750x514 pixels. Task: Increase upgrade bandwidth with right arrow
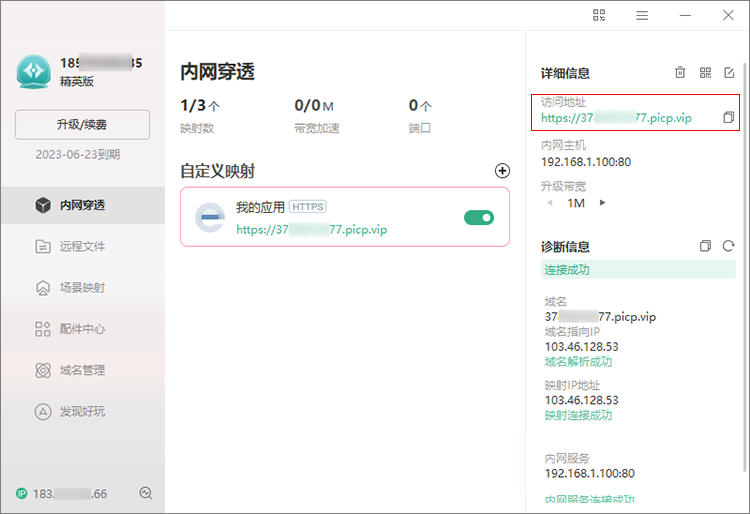pos(602,203)
